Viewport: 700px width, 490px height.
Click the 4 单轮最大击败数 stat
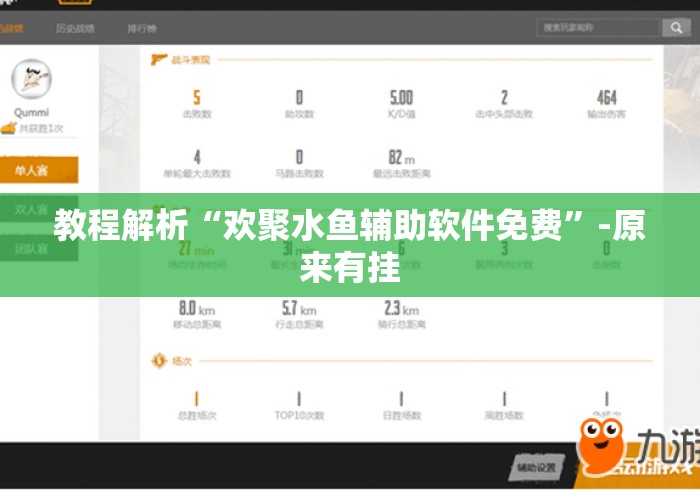(x=197, y=164)
